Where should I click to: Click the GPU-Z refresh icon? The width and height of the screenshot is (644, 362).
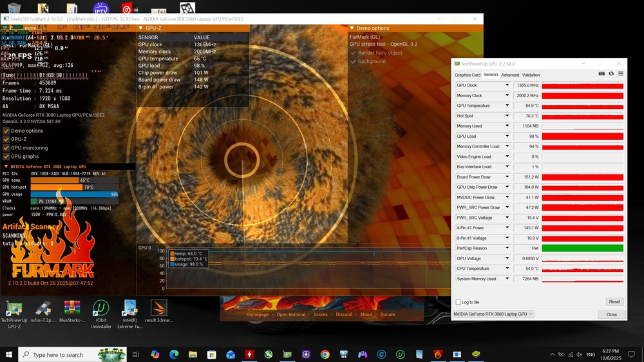point(611,73)
